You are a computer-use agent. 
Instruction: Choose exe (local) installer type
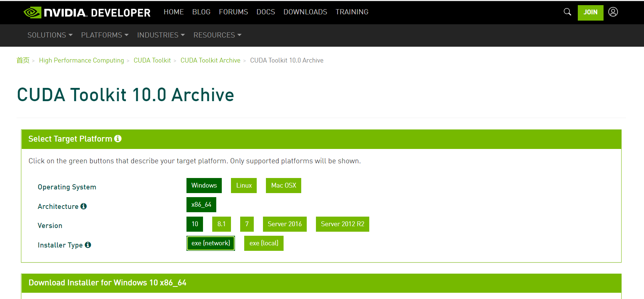(x=264, y=243)
